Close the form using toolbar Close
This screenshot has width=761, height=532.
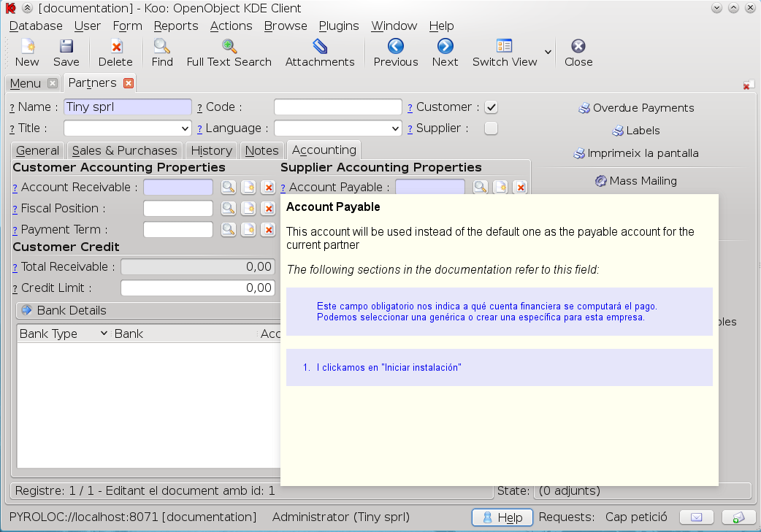click(578, 53)
